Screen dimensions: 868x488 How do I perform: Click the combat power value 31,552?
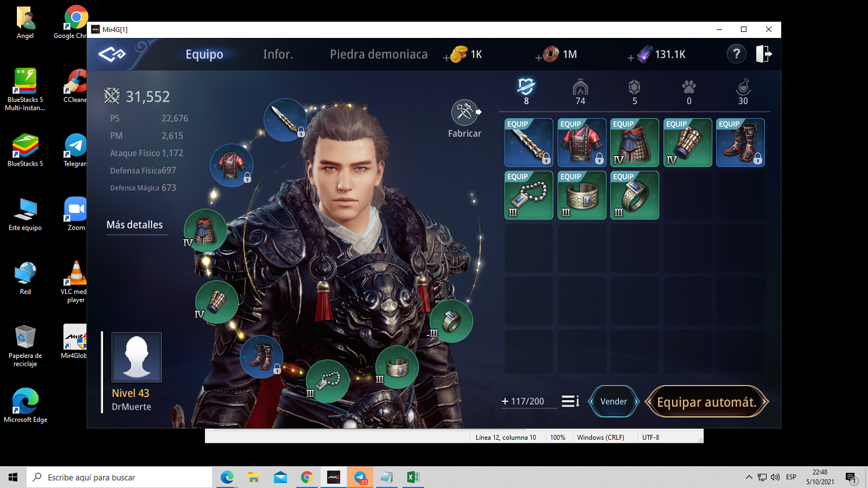pyautogui.click(x=148, y=96)
